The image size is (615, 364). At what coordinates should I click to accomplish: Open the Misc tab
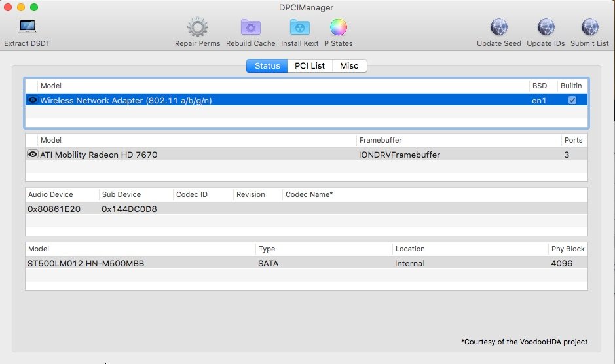pos(349,66)
